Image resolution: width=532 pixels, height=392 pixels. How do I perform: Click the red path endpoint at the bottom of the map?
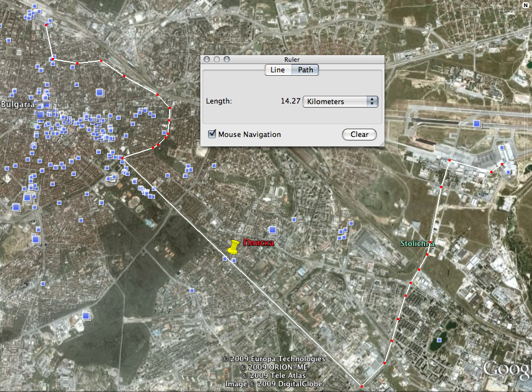click(x=361, y=386)
